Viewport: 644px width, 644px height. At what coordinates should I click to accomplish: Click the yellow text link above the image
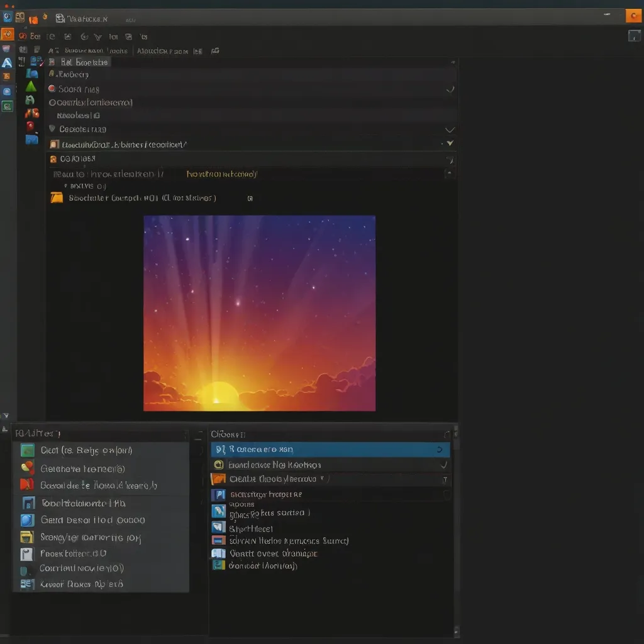[x=222, y=174]
